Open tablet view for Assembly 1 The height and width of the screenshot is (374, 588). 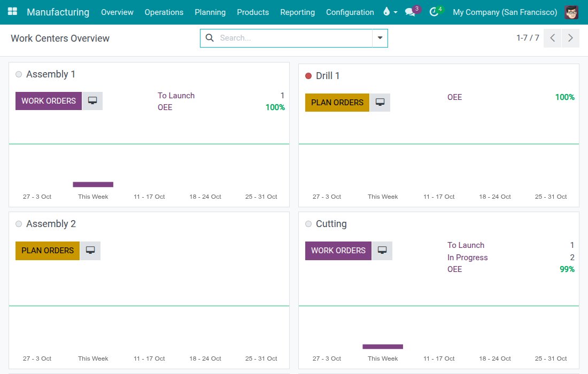pyautogui.click(x=92, y=101)
